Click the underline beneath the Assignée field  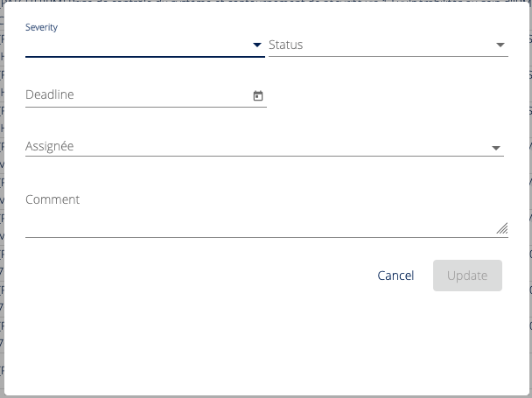pyautogui.click(x=262, y=156)
